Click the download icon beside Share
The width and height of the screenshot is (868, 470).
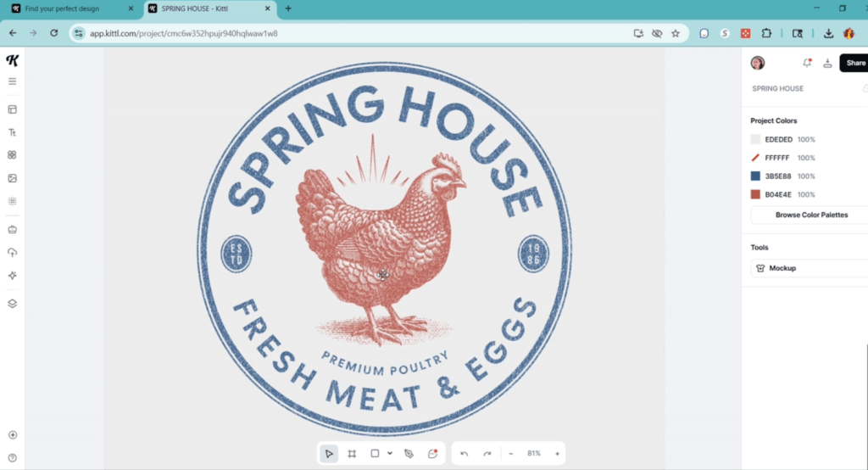click(x=827, y=63)
